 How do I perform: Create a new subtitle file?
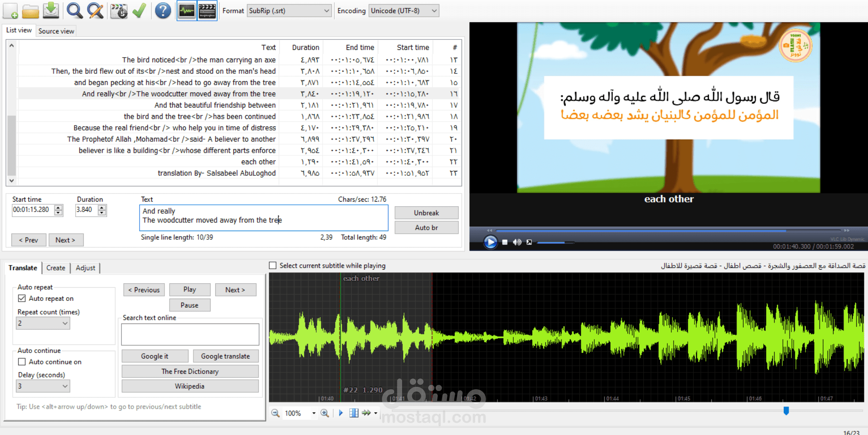[x=10, y=10]
